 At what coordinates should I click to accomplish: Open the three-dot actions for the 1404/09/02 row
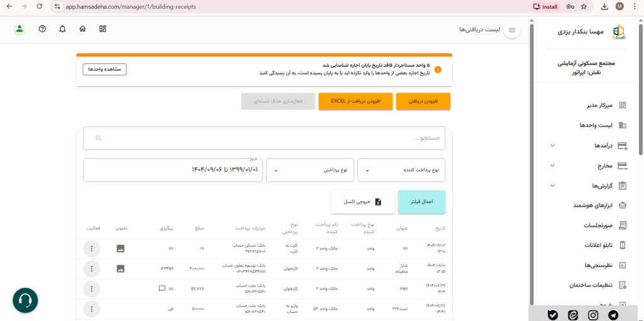pyautogui.click(x=92, y=249)
